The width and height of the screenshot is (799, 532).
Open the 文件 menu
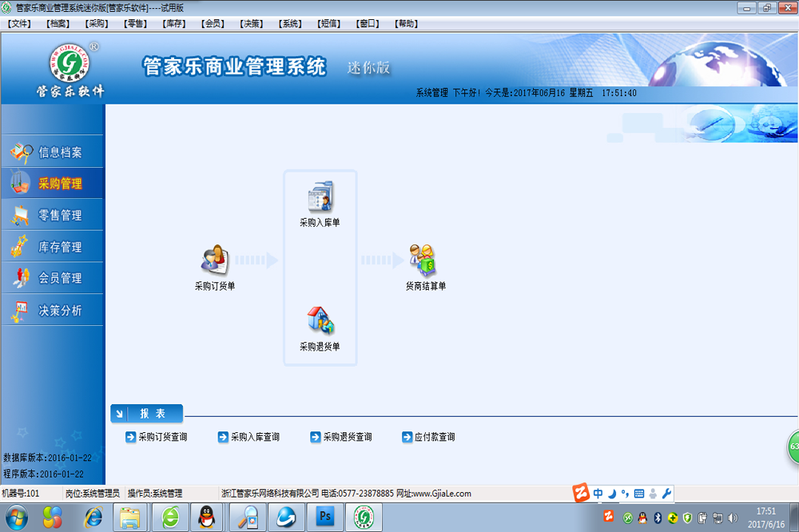tap(19, 23)
